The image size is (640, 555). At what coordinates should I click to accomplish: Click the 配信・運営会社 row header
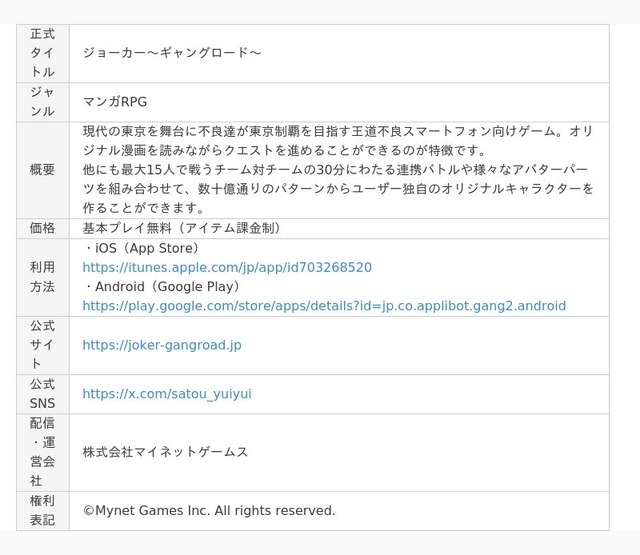tap(43, 452)
